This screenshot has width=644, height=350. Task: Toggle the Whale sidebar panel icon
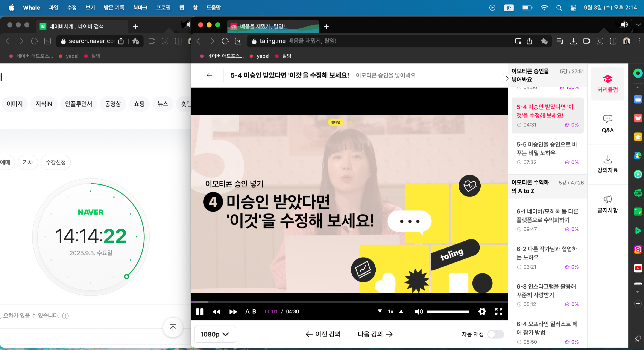coord(613,41)
